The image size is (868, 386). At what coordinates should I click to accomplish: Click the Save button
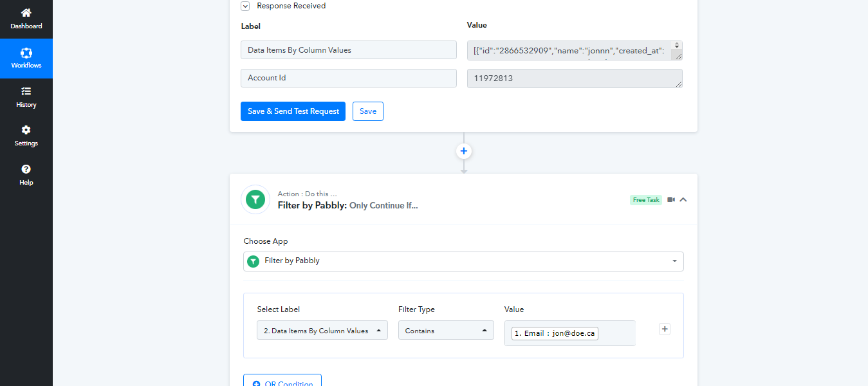pos(368,111)
